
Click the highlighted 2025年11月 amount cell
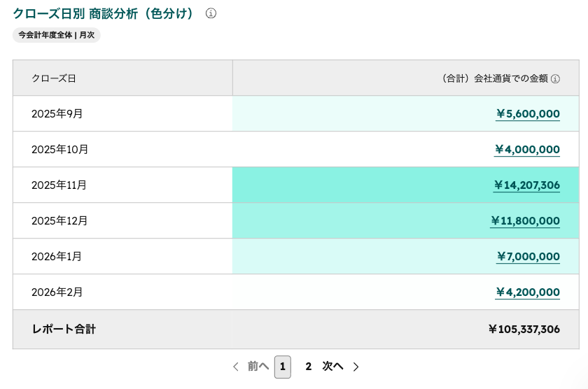pos(406,185)
